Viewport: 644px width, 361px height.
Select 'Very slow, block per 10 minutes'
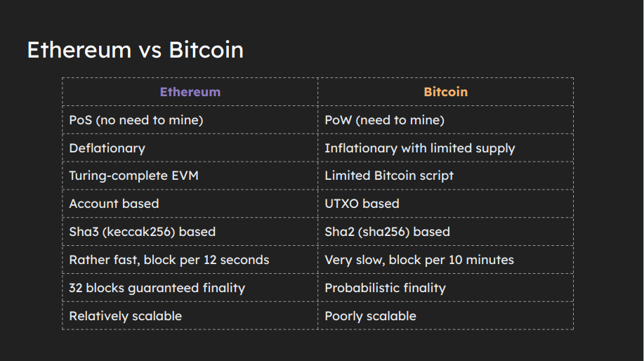click(x=446, y=260)
